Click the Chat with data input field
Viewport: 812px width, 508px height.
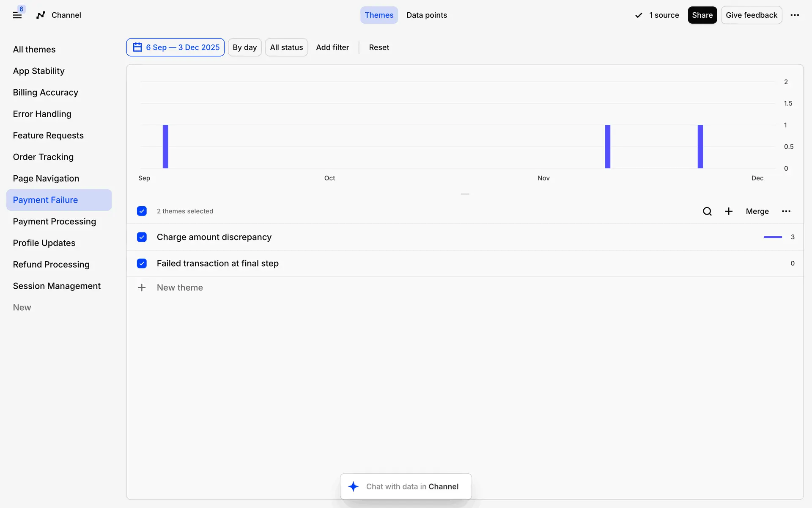click(x=412, y=486)
